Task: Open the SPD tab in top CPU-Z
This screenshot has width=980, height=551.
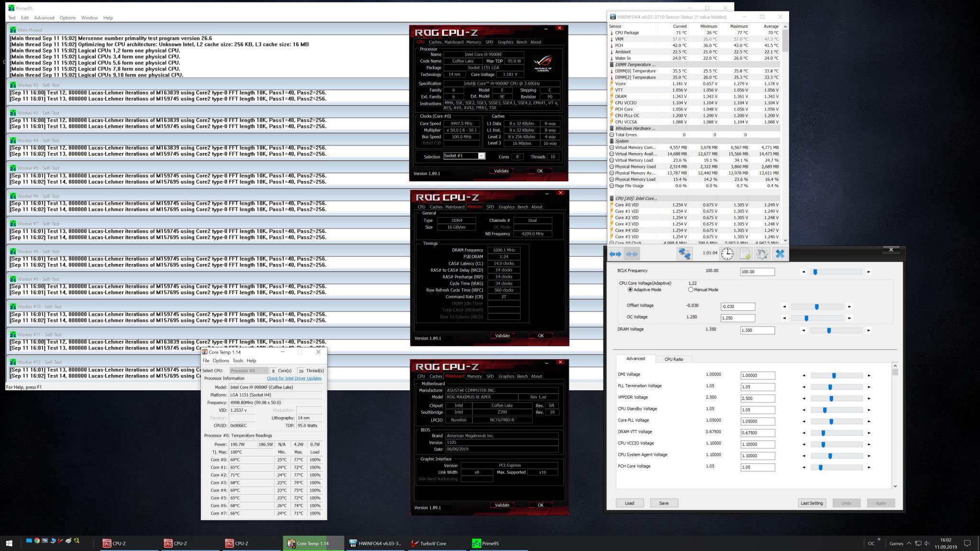Action: click(489, 42)
